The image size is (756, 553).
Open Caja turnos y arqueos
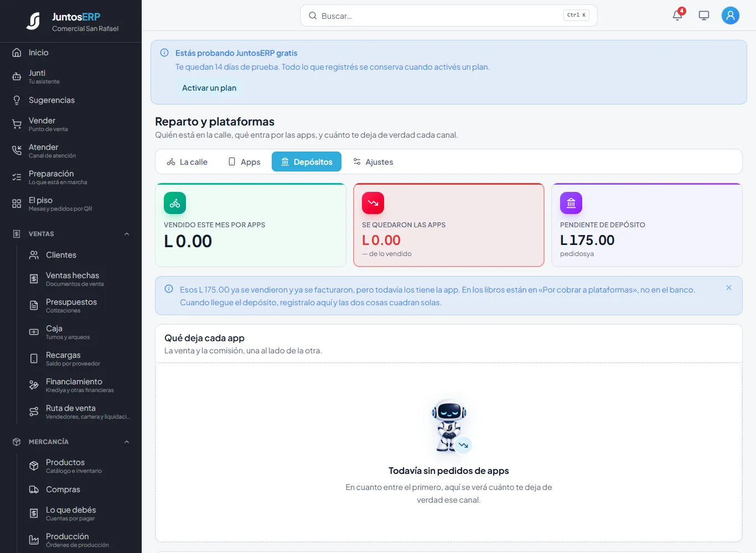(x=79, y=332)
